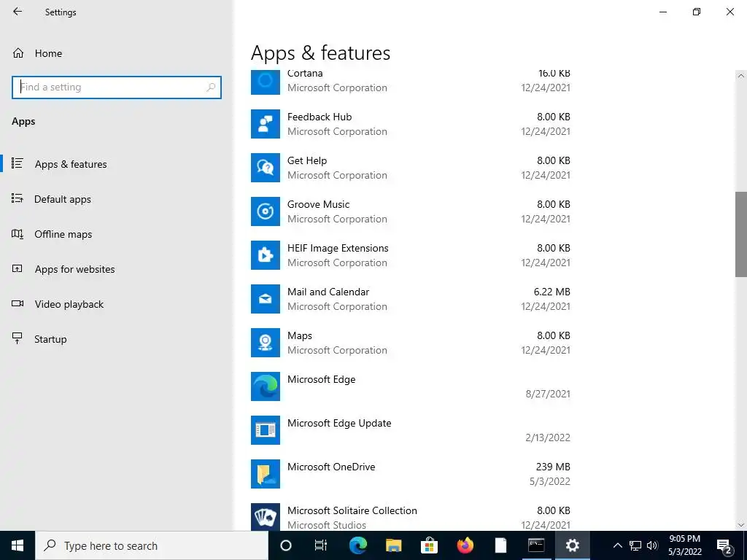The image size is (747, 560).
Task: Select the Groove Music entry name
Action: coord(318,204)
